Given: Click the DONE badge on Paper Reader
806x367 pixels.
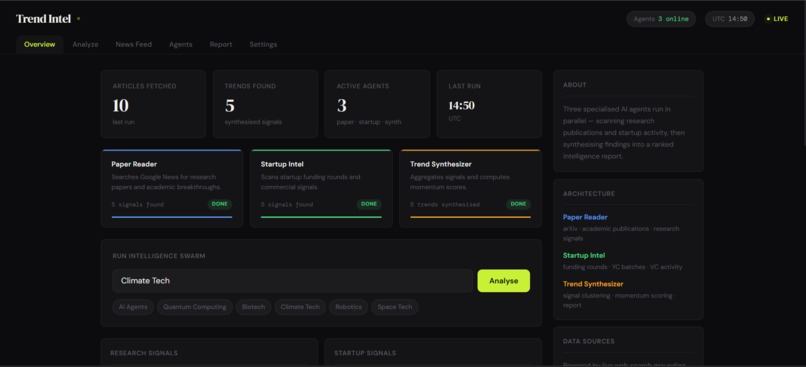Looking at the screenshot, I should (219, 204).
